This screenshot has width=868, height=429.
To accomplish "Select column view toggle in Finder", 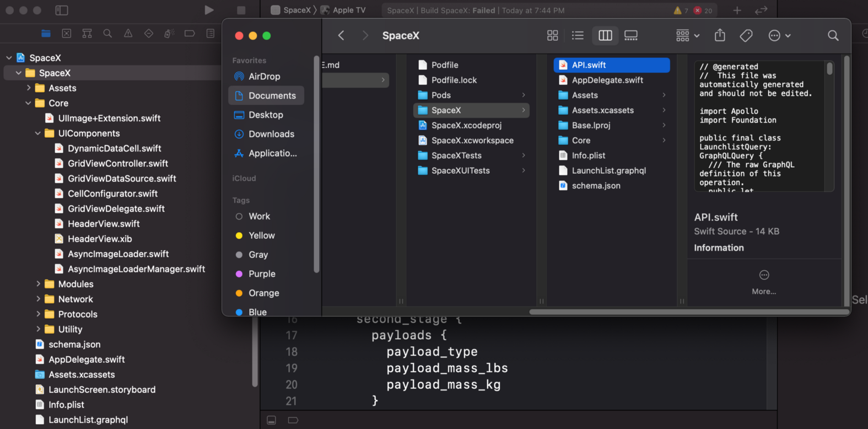I will [605, 35].
